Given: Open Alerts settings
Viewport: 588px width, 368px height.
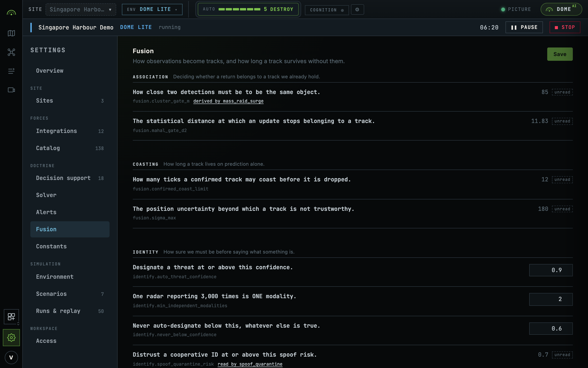Looking at the screenshot, I should click(x=70, y=212).
